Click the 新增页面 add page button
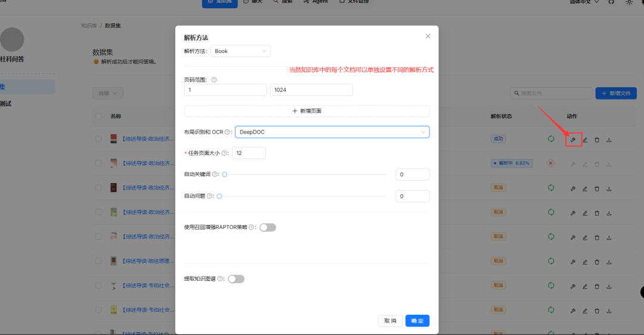 pos(306,111)
